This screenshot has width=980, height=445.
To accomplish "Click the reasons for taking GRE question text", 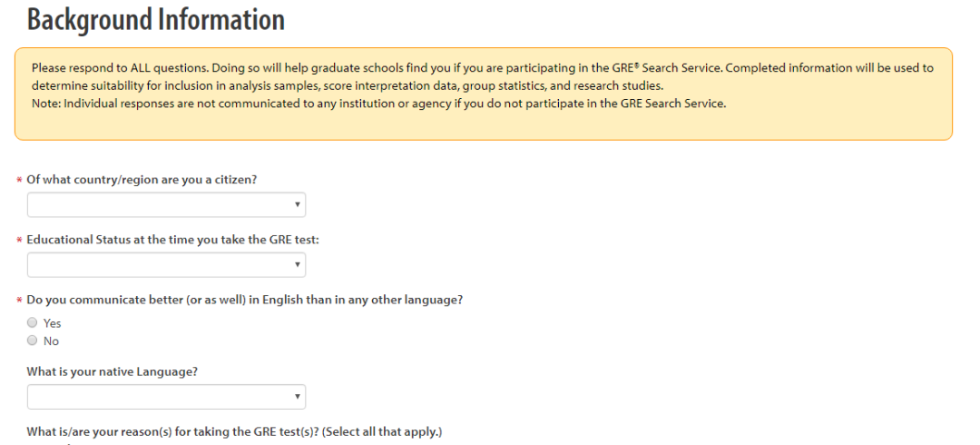I will 234,432.
